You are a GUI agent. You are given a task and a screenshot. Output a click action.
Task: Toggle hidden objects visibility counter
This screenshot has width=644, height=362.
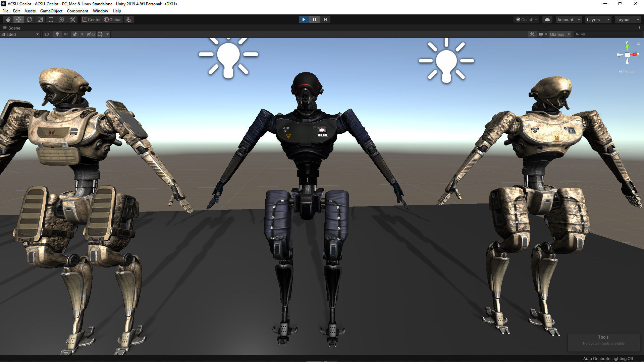tap(91, 34)
